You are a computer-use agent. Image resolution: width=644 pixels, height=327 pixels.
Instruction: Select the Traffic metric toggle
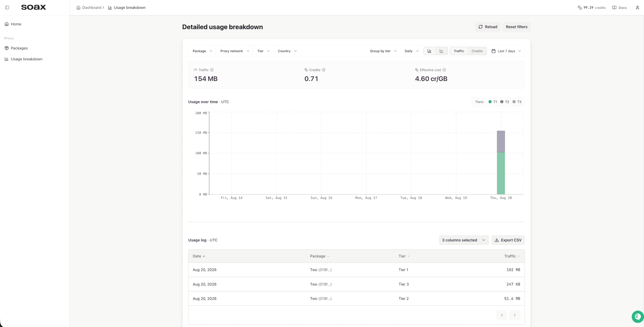(459, 51)
